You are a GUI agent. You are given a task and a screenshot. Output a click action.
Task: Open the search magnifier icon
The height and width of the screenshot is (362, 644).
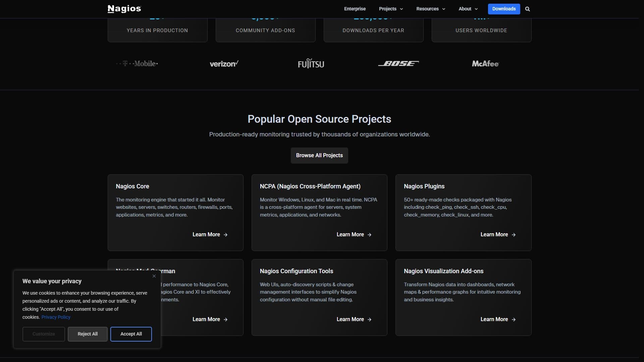click(x=527, y=9)
